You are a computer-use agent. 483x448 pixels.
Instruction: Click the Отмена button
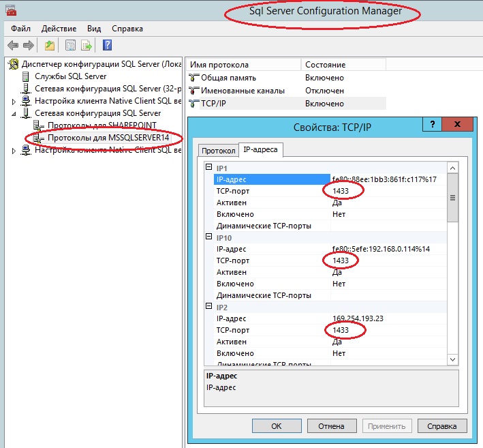point(332,425)
